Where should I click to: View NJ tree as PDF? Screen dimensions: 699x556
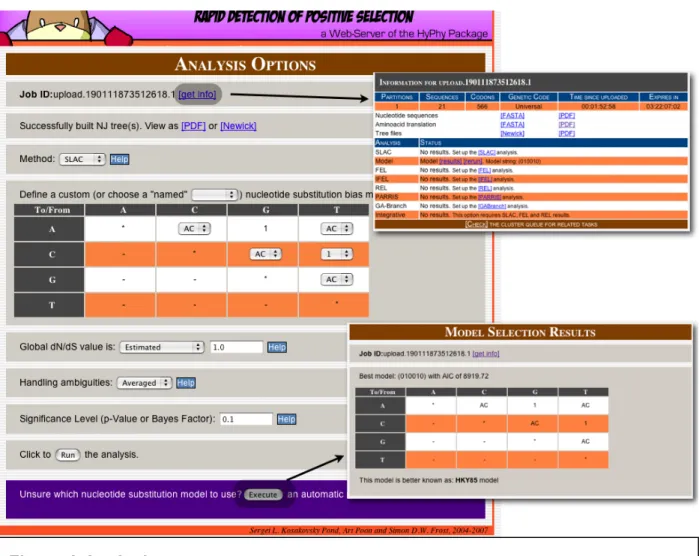tap(193, 126)
